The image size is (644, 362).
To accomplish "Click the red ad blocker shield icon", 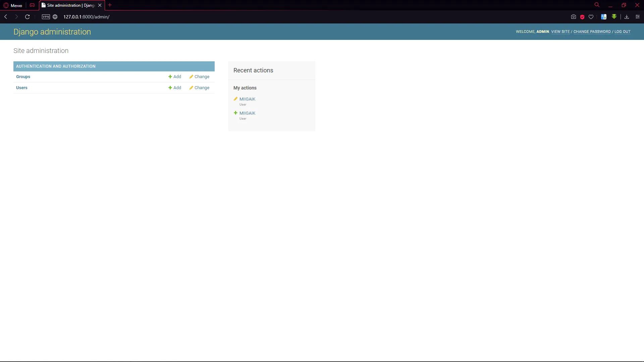I will (x=582, y=17).
